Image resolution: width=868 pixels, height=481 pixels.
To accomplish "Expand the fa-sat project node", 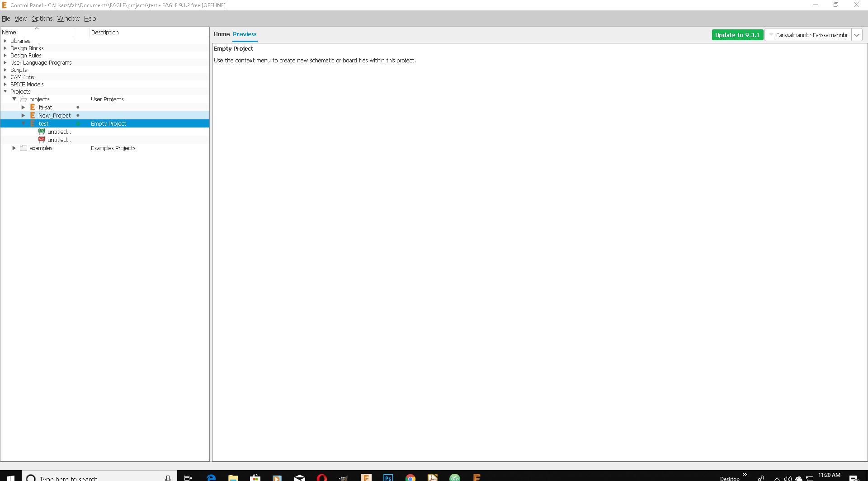I will (24, 108).
